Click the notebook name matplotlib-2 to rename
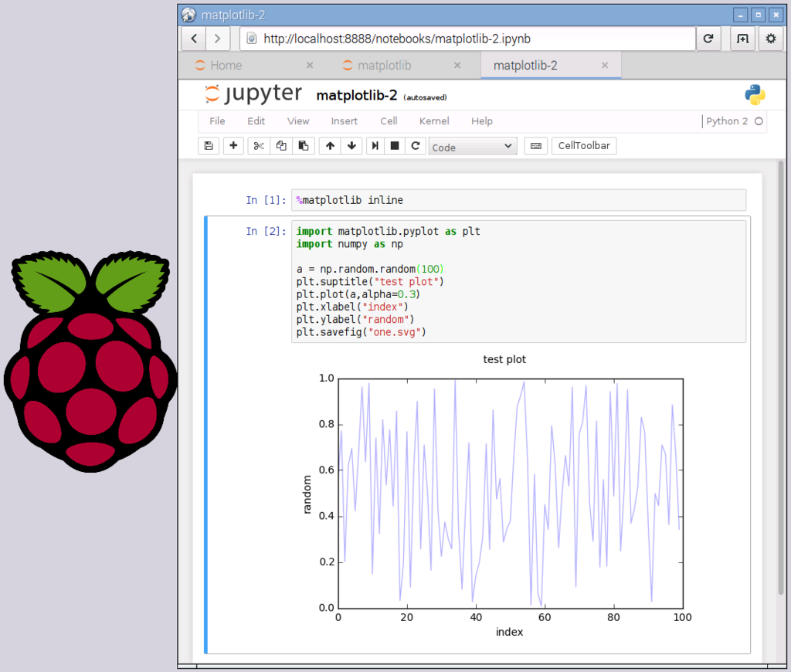The height and width of the screenshot is (672, 791). 357,95
